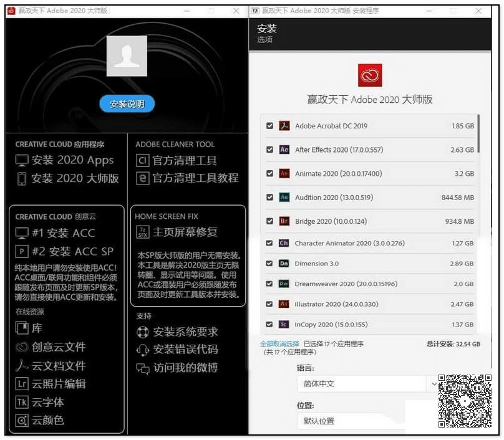Screen dimensions: 504x440
Task: Uncheck the Character Animator 2020 checkbox
Action: (x=269, y=243)
